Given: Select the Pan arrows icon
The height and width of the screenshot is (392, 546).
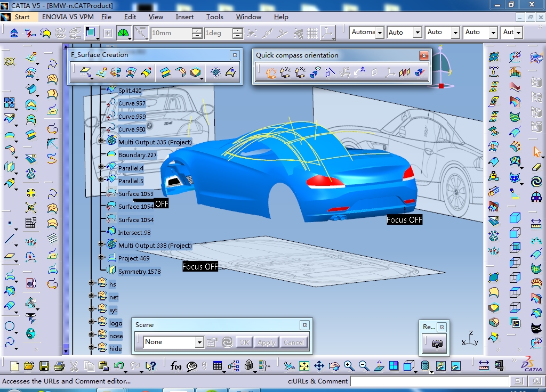Looking at the screenshot, I should 319,366.
